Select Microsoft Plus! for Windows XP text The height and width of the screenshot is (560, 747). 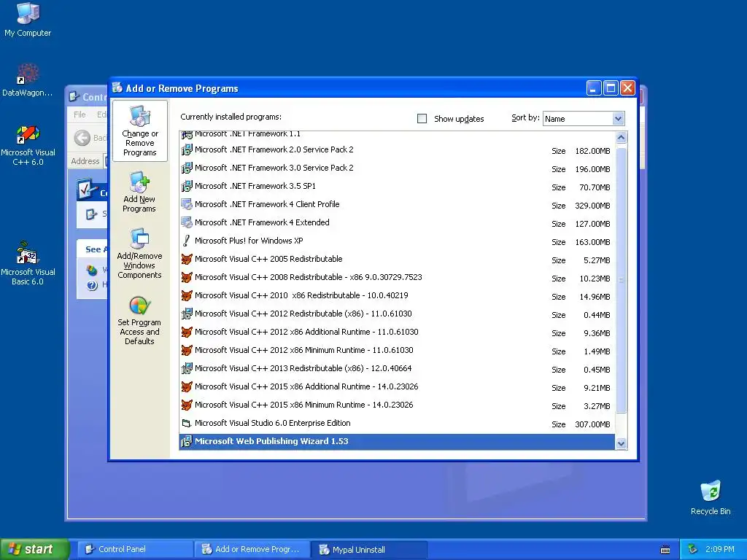[x=249, y=241]
